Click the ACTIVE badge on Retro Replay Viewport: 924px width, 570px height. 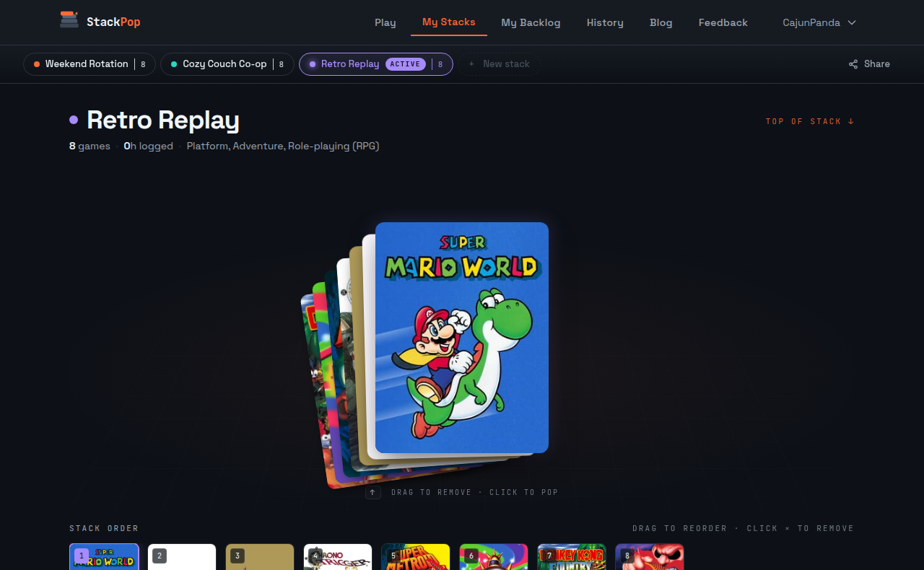(406, 64)
